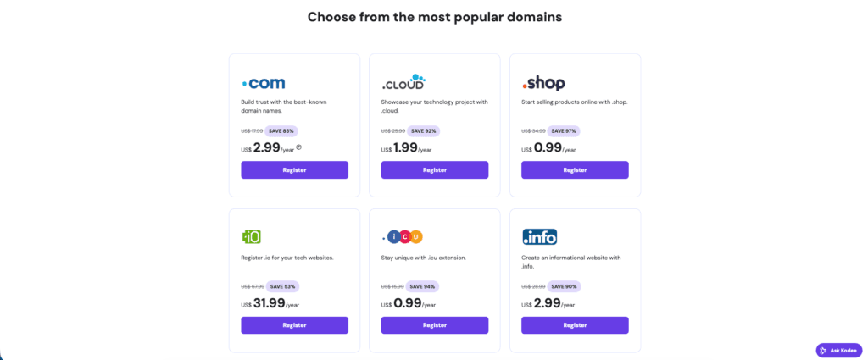
Task: Click the .info domain logo
Action: [540, 236]
